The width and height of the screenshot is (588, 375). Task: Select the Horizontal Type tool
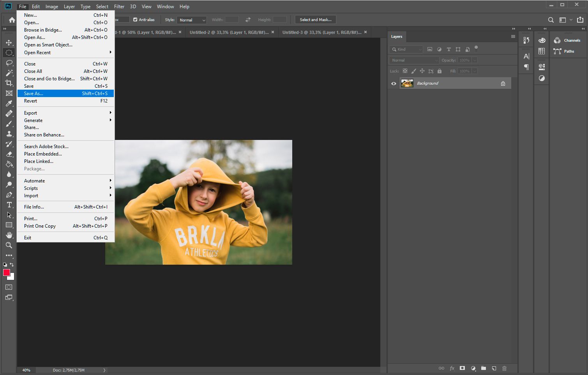pos(9,205)
